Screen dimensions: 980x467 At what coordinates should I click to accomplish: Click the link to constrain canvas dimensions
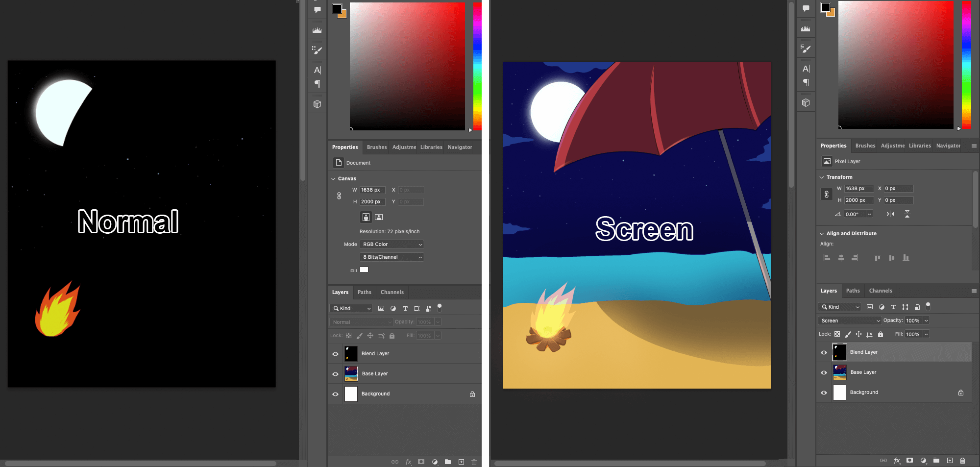[339, 196]
